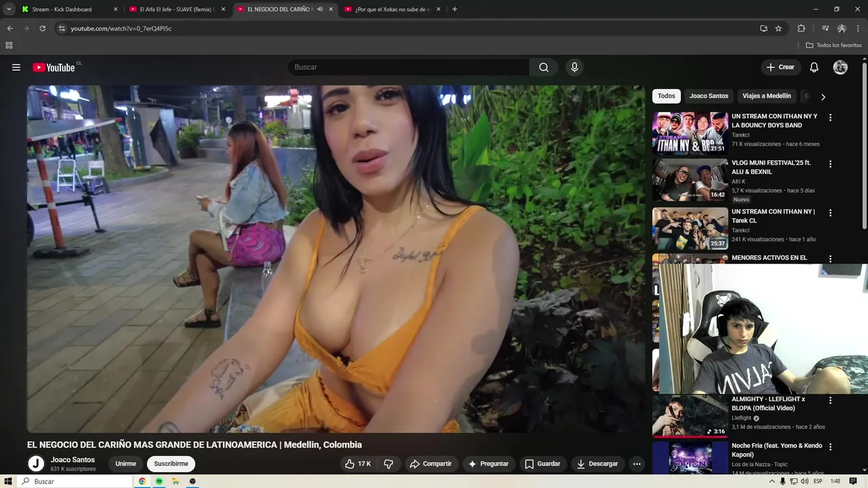Close the Stream - Kick Dashboard tab
This screenshot has width=868, height=488.
115,9
